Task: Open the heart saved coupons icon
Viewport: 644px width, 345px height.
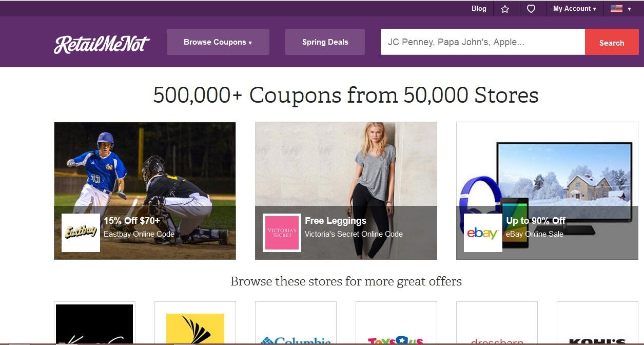Action: click(x=531, y=9)
